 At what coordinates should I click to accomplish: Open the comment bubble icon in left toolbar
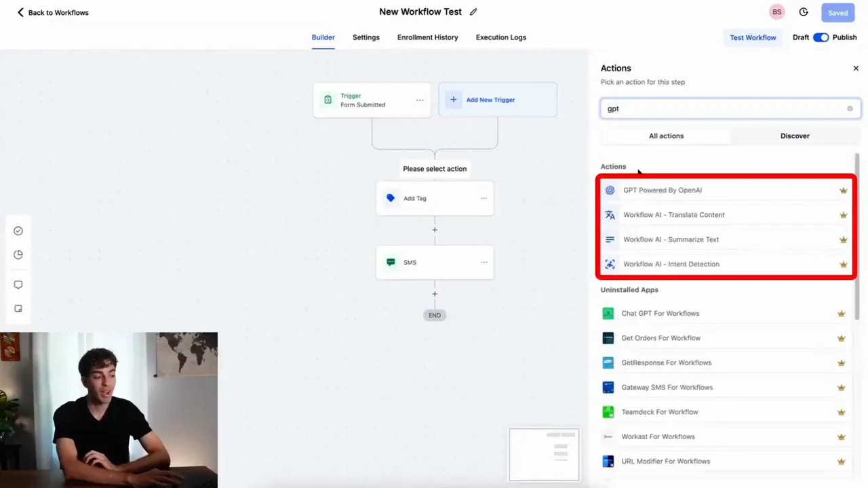18,285
